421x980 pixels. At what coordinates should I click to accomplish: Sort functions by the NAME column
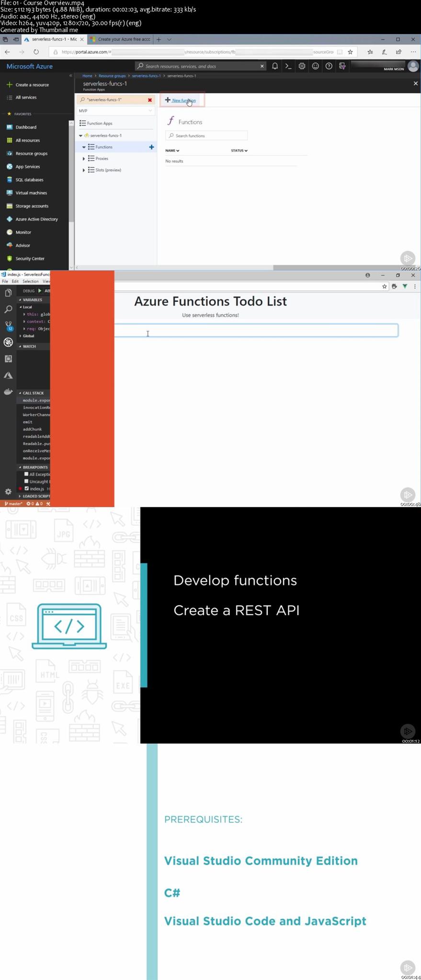[172, 150]
